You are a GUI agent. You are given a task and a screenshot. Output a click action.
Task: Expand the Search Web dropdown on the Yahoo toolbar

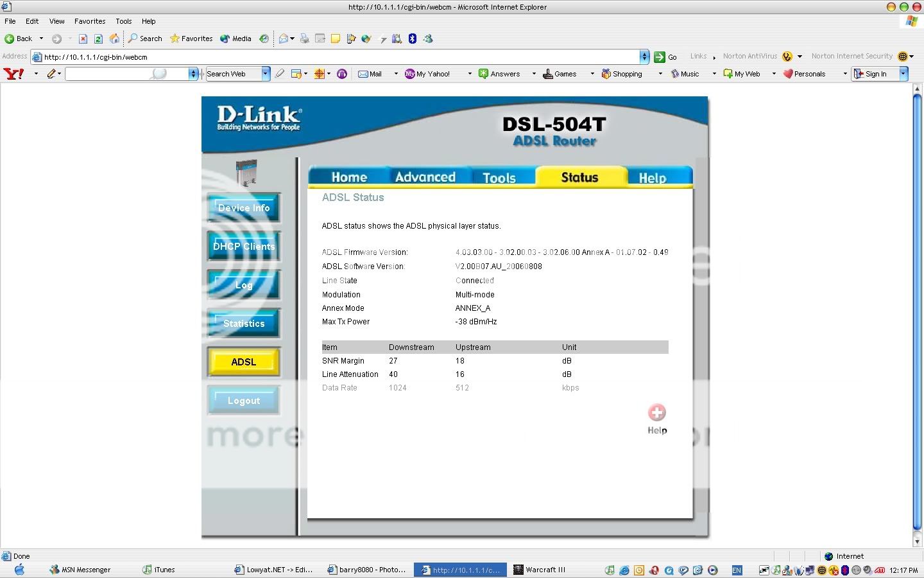(264, 73)
